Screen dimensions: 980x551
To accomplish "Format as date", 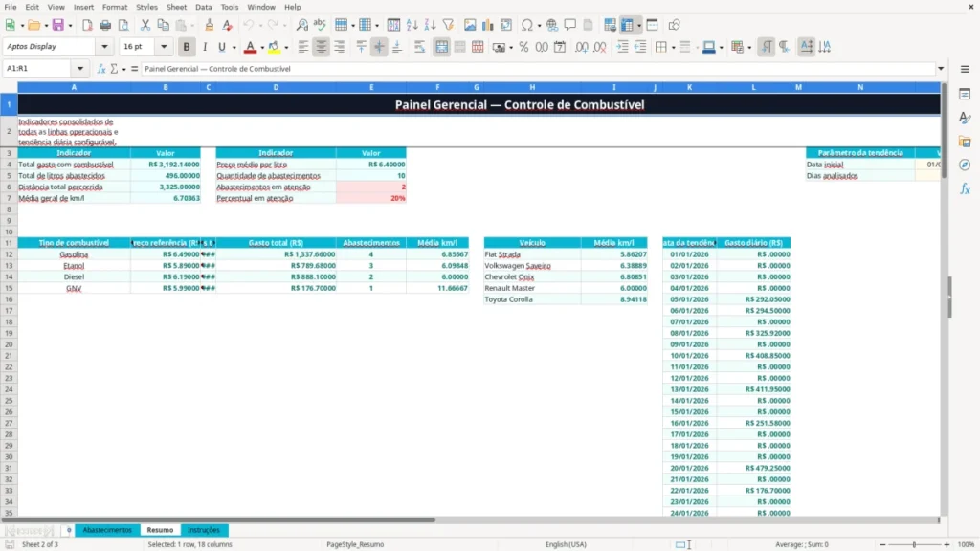I will (560, 47).
